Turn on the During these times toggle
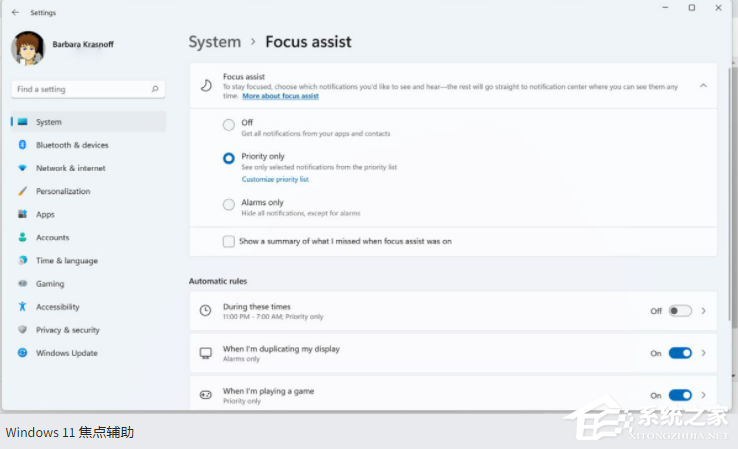 pos(680,311)
